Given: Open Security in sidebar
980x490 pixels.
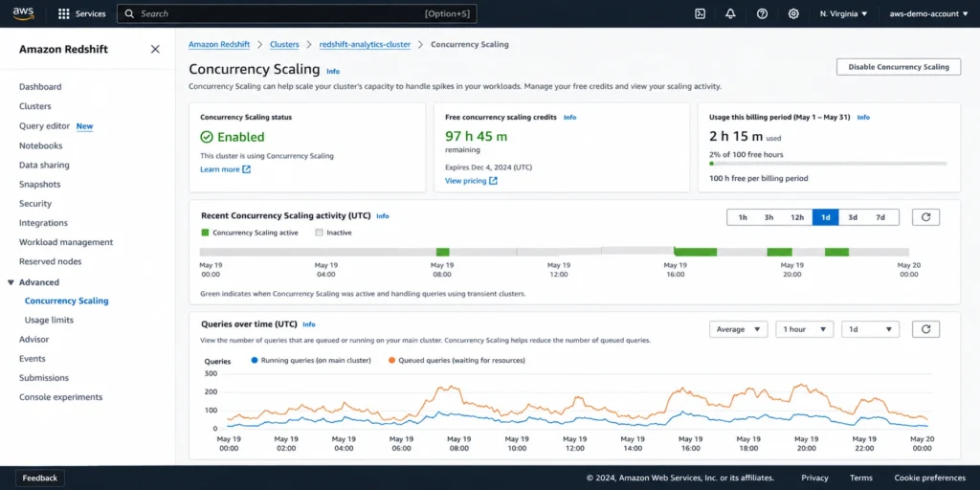Looking at the screenshot, I should tap(35, 204).
